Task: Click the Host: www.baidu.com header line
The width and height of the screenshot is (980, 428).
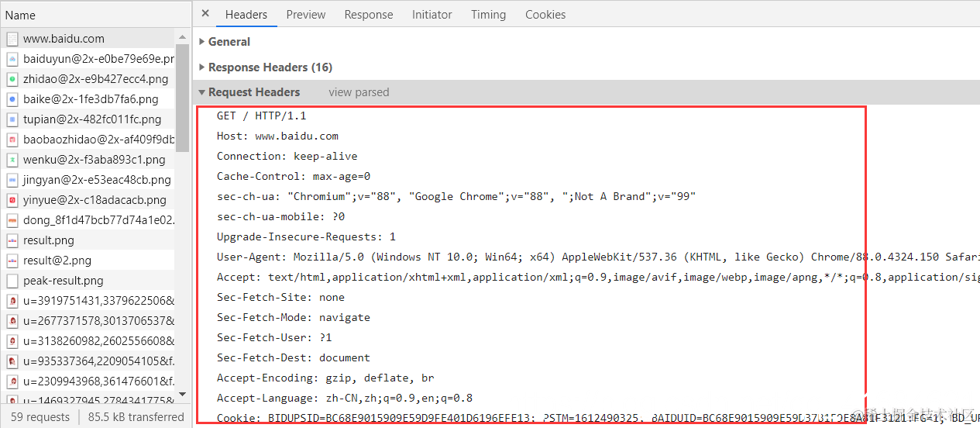Action: pos(277,136)
